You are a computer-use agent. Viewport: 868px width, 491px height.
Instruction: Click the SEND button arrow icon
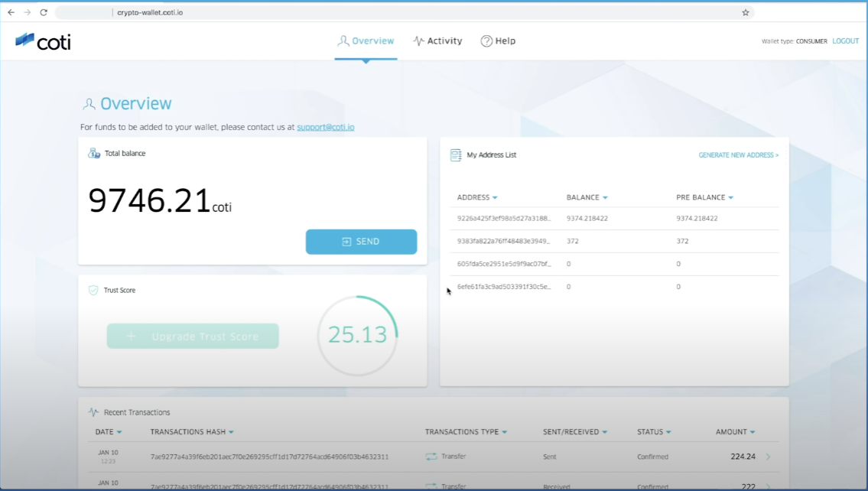pyautogui.click(x=346, y=242)
